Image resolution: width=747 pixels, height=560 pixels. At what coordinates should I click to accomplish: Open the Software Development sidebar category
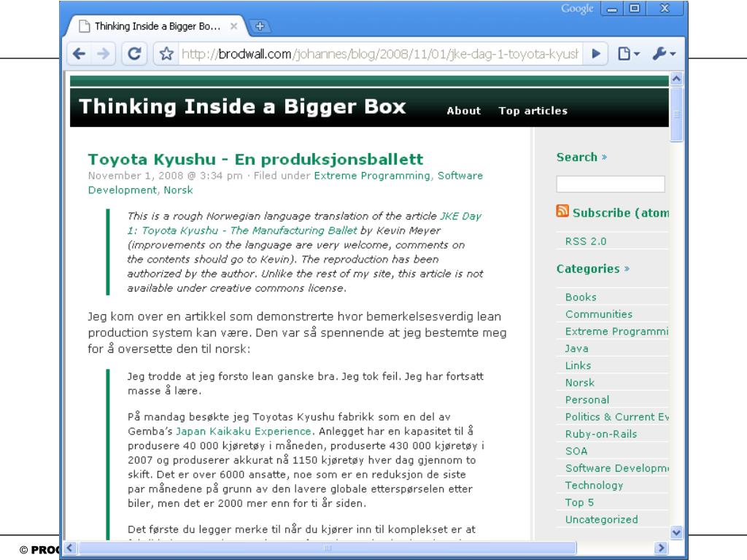tap(617, 469)
